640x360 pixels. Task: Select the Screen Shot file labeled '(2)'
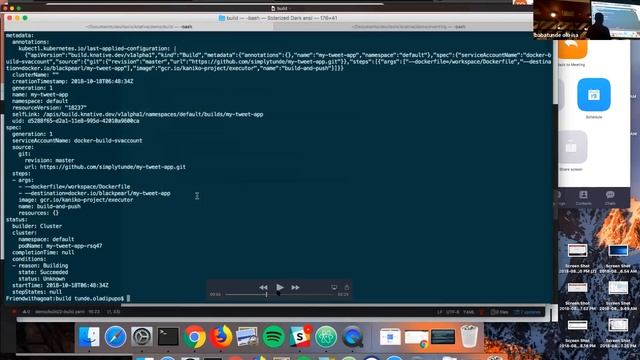click(x=577, y=259)
